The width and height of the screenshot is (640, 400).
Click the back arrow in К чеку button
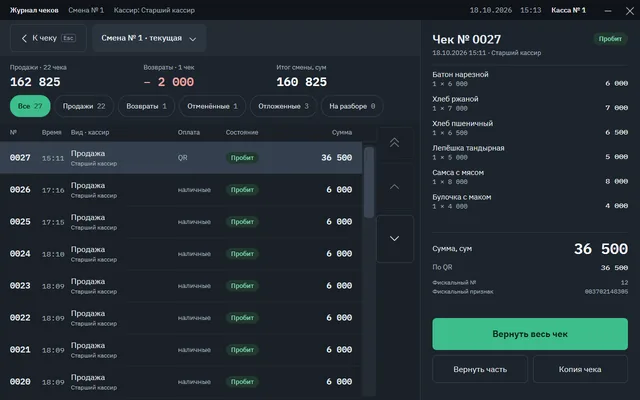click(24, 38)
